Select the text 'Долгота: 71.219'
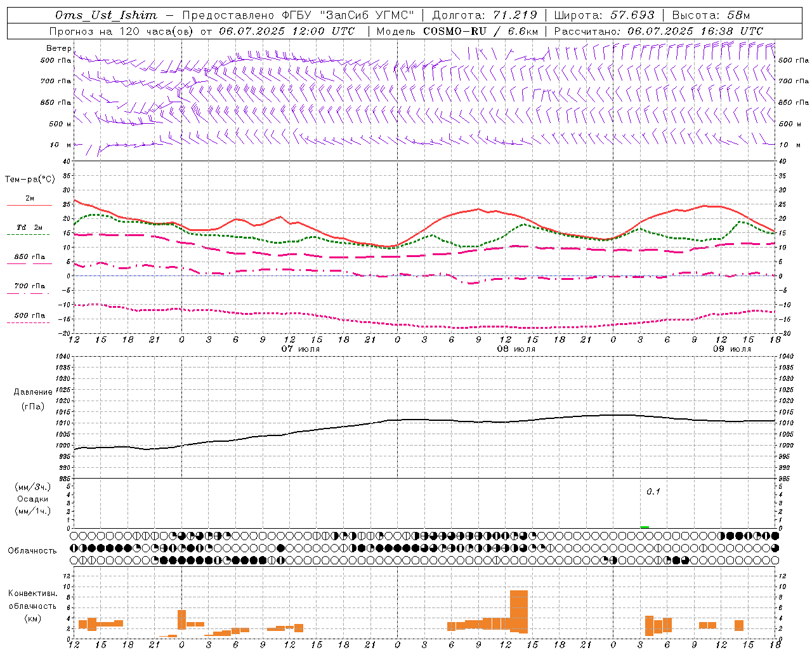Viewport: 812px width, 650px height. [485, 15]
